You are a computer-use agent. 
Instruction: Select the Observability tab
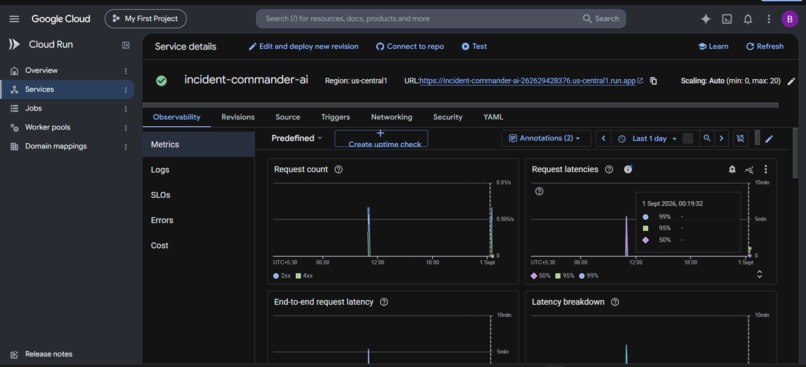[177, 117]
